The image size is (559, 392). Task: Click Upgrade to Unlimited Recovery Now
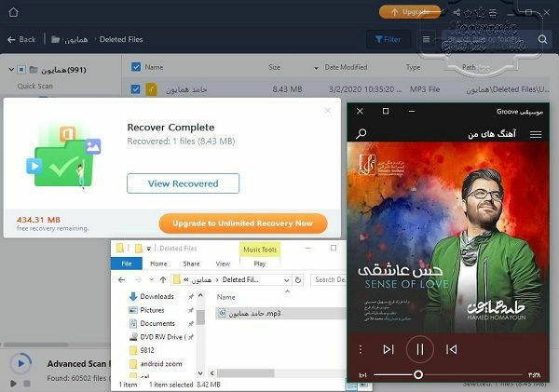(x=243, y=223)
